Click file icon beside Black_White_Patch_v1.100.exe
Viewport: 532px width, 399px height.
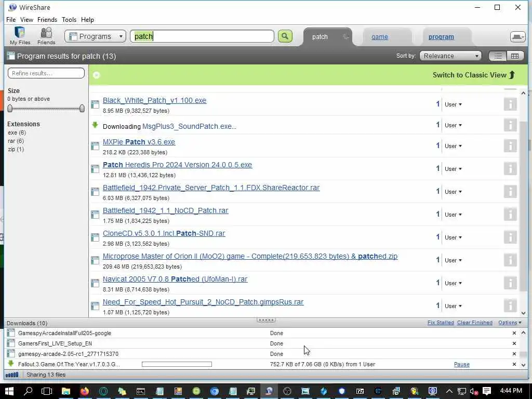[95, 104]
